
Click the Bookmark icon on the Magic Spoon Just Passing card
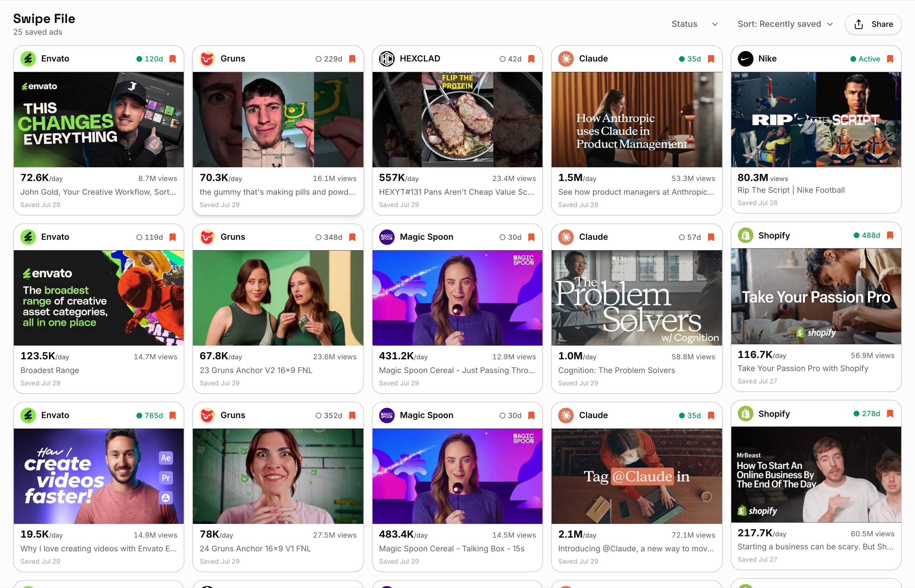click(531, 237)
